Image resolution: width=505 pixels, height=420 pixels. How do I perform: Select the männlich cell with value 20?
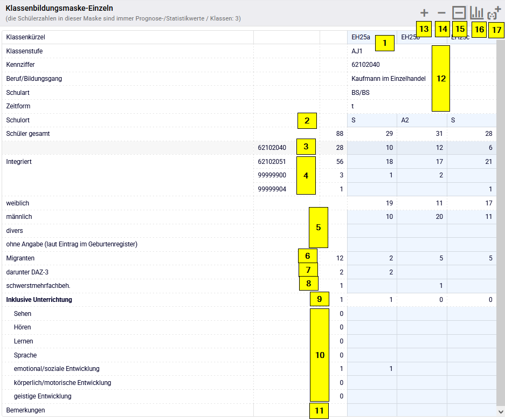421,217
